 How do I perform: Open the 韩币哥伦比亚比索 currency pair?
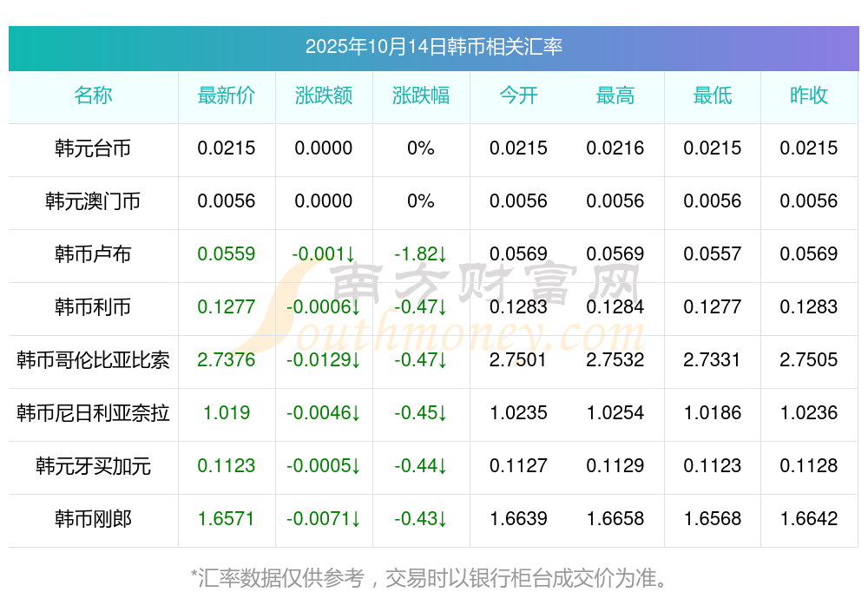click(x=93, y=360)
